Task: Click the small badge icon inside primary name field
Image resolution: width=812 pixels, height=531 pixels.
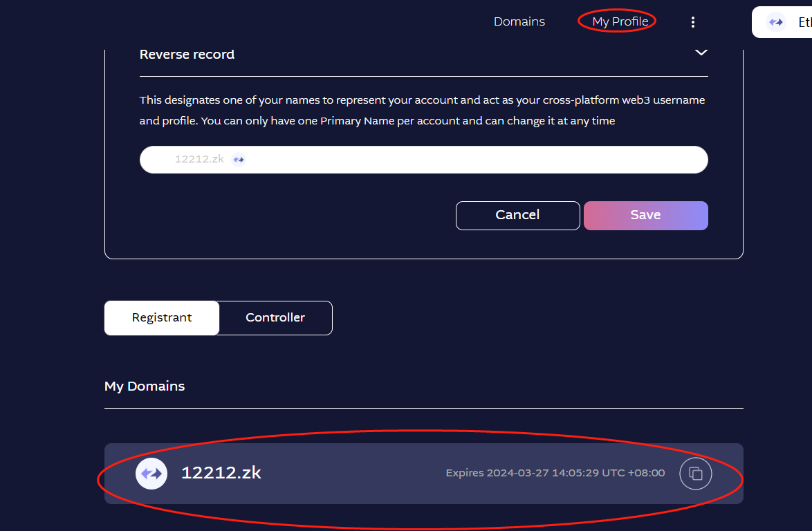Action: click(x=239, y=159)
